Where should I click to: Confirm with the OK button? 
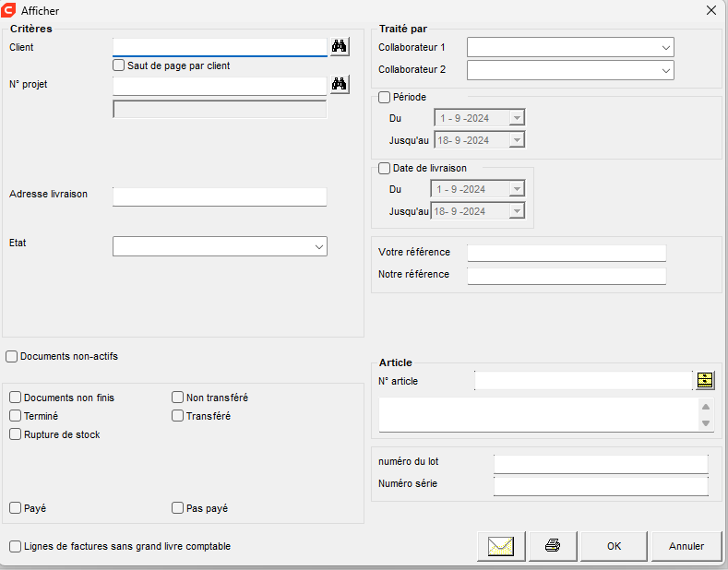click(x=614, y=546)
